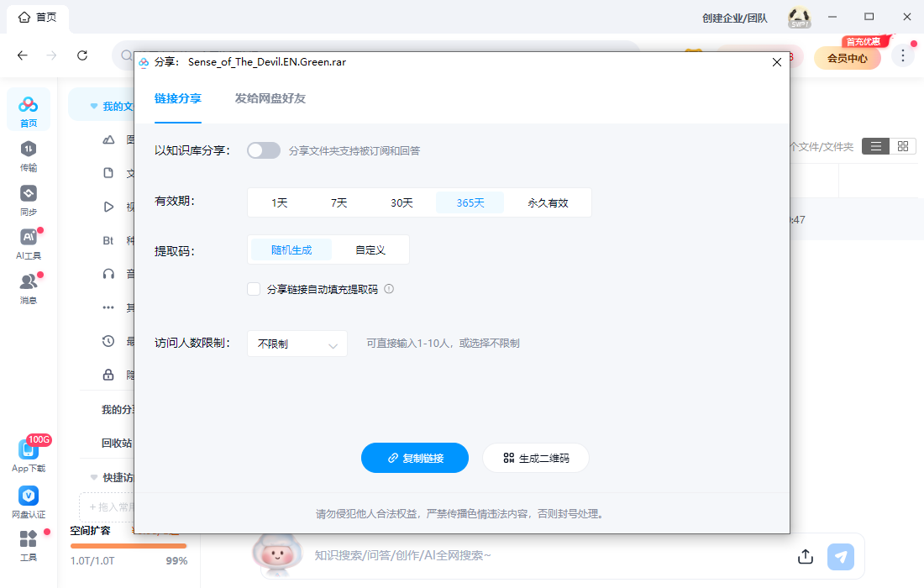Enable 以知识库分享 sharing switch
Image resolution: width=924 pixels, height=588 pixels.
(x=263, y=150)
